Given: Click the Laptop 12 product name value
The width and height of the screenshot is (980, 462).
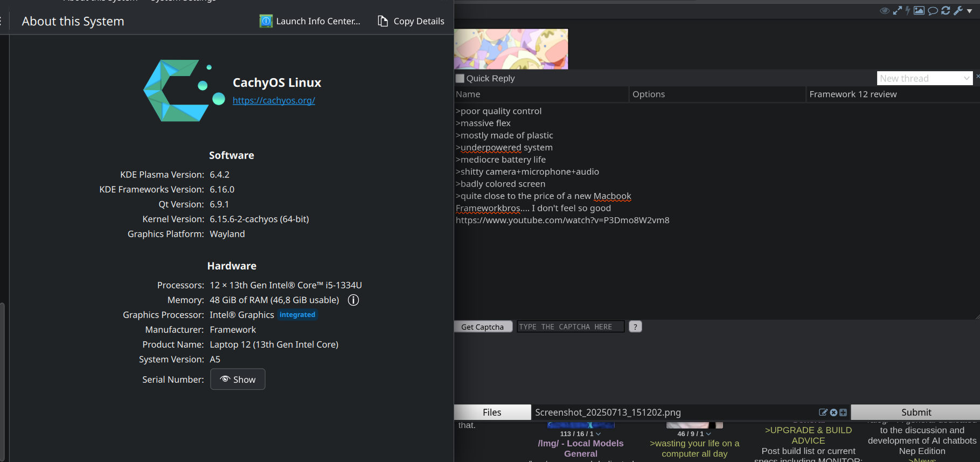Looking at the screenshot, I should (274, 344).
